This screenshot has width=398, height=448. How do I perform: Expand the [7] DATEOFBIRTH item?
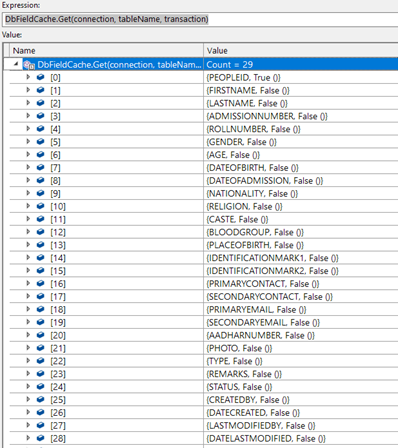coord(28,167)
